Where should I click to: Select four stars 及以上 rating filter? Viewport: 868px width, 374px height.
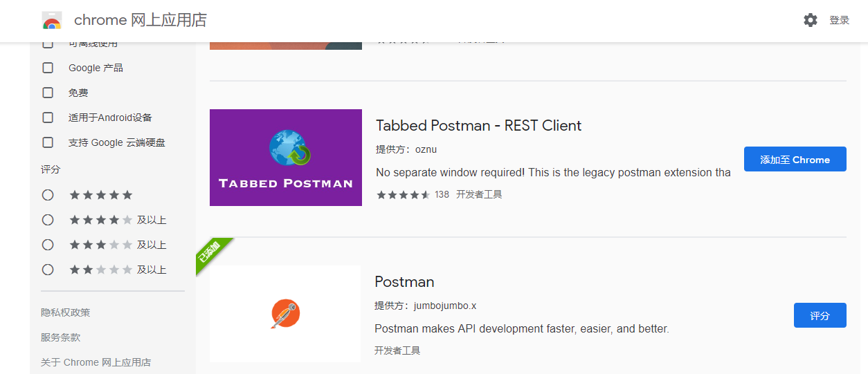[x=48, y=220]
